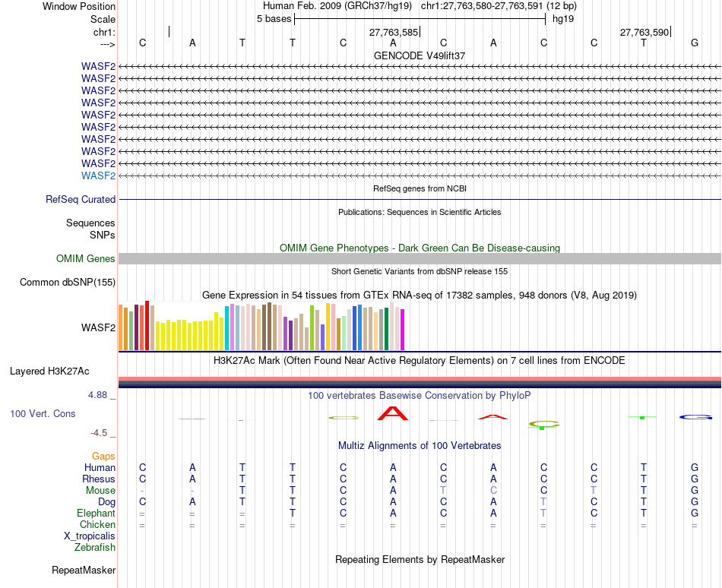Open Publications: Sequences in Scientific Articles title
Image resolution: width=722 pixels, height=588 pixels.
420,212
